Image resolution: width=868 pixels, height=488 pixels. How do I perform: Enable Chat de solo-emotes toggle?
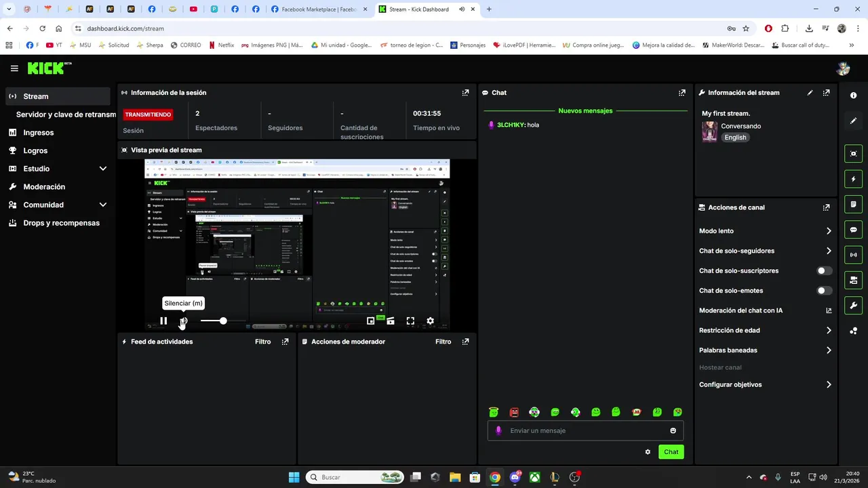[824, 291]
